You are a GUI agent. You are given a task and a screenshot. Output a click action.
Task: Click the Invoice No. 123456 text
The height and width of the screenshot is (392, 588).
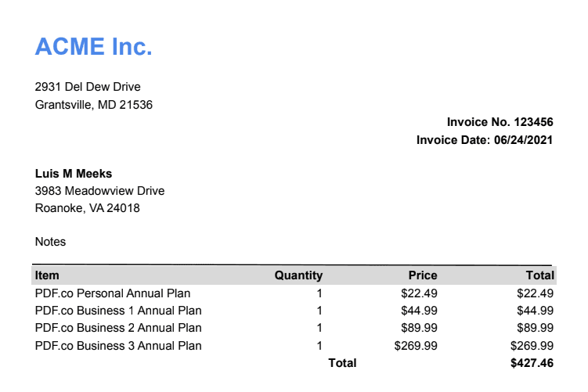500,122
